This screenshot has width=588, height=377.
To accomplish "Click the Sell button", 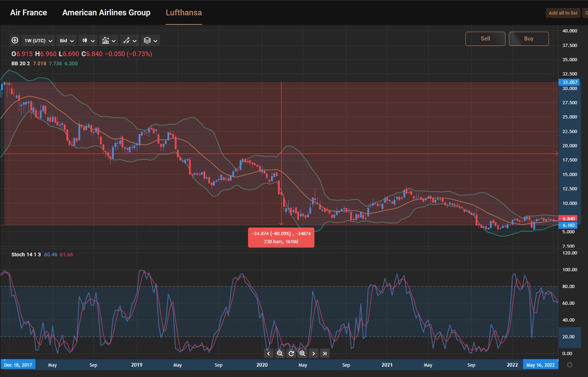I will [485, 39].
